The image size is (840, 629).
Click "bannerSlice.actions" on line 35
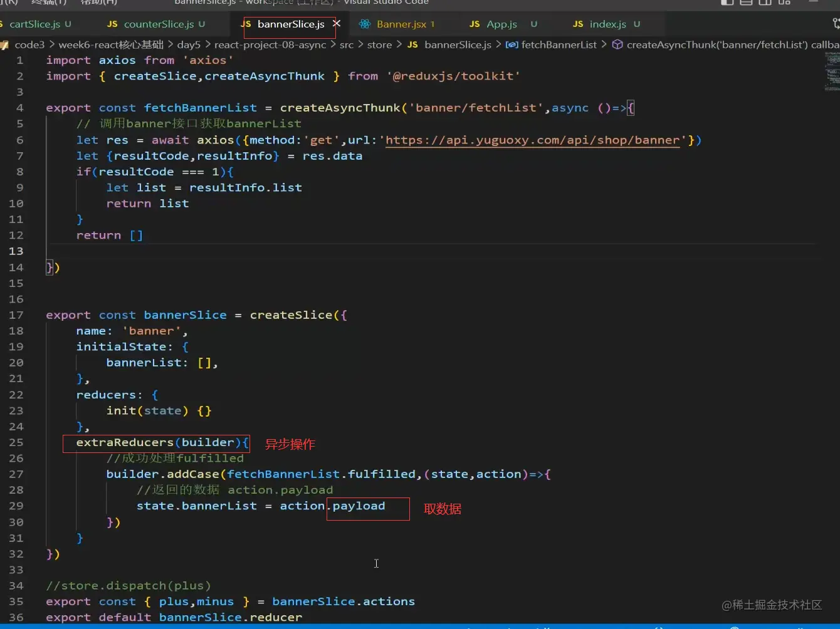344,601
